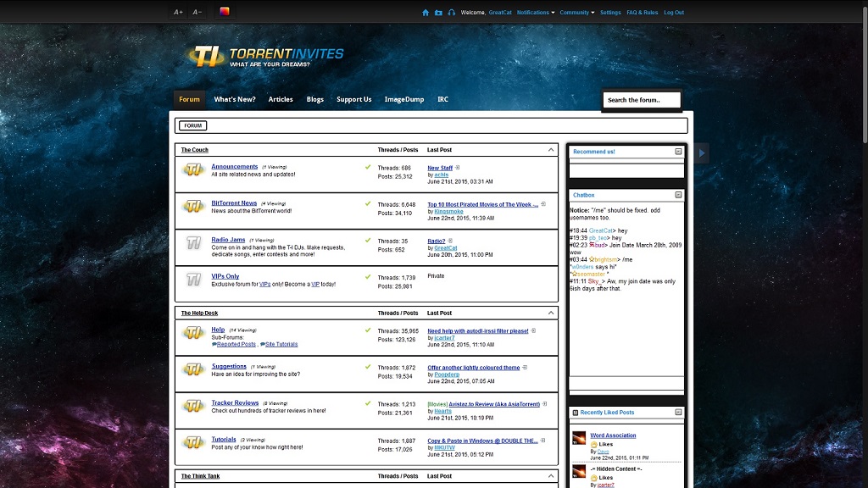Open the IRC tab

pos(442,100)
